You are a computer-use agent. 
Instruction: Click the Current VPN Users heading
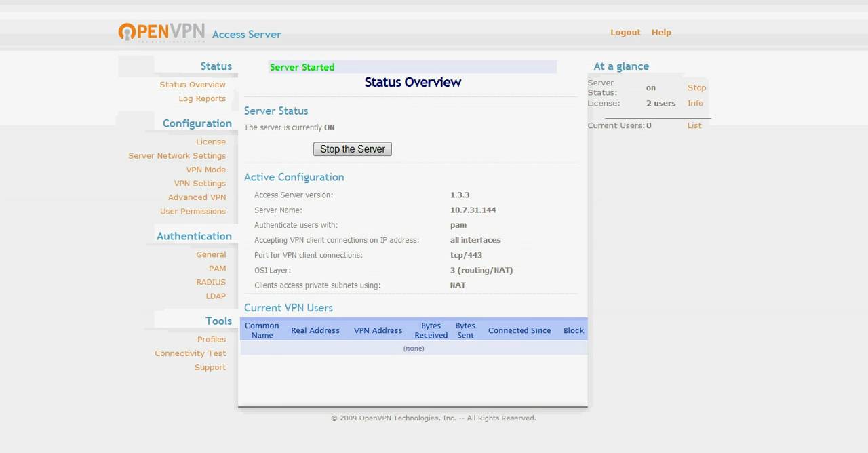[288, 308]
